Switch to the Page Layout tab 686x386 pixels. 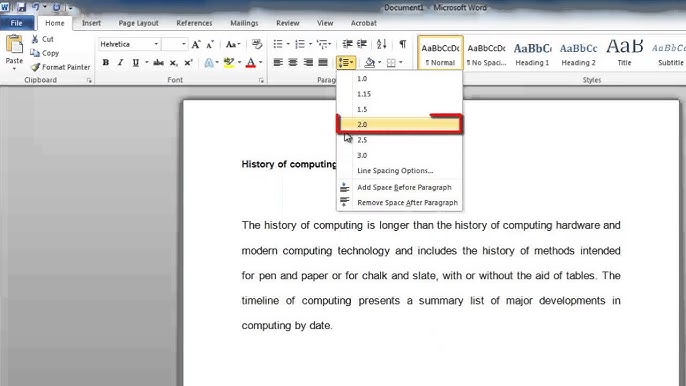[x=138, y=23]
